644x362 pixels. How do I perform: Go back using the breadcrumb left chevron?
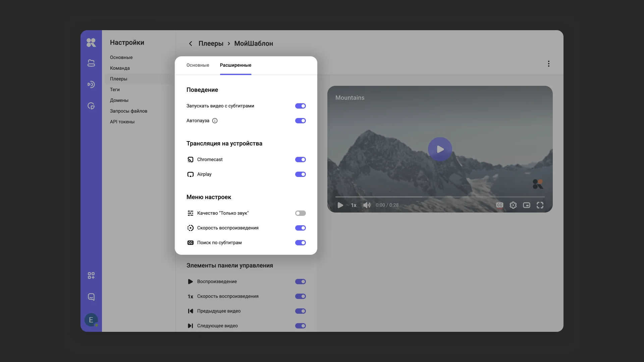(191, 44)
